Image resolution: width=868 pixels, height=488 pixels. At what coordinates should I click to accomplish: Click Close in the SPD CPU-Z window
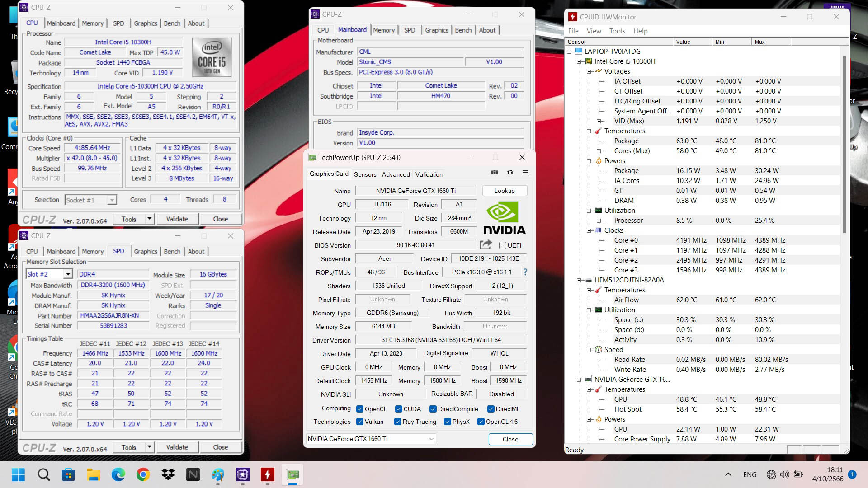pyautogui.click(x=220, y=447)
